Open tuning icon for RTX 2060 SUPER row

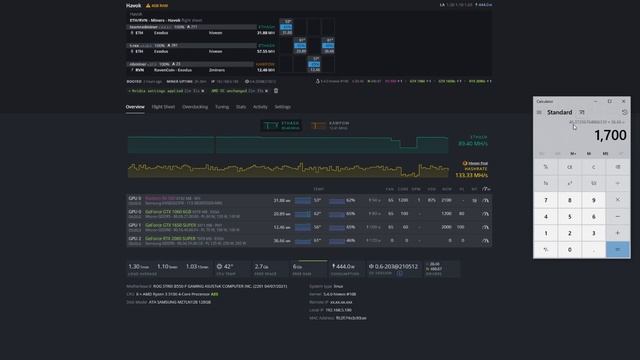pyautogui.click(x=485, y=241)
